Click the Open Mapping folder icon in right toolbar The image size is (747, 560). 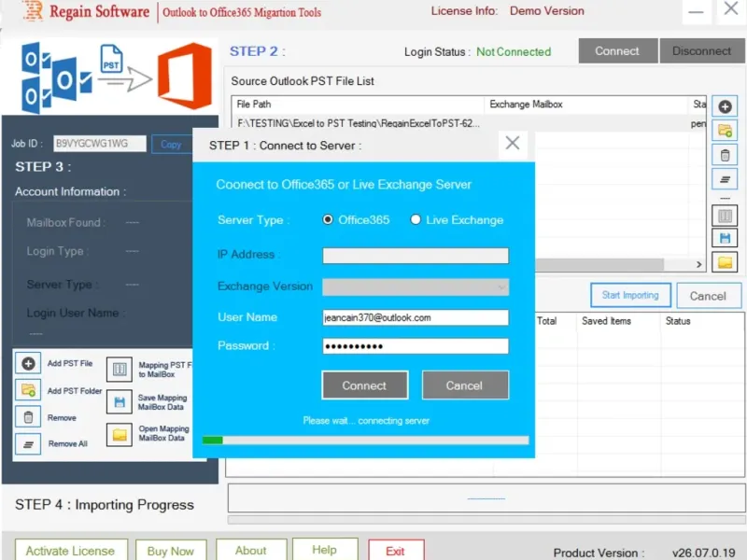click(725, 262)
